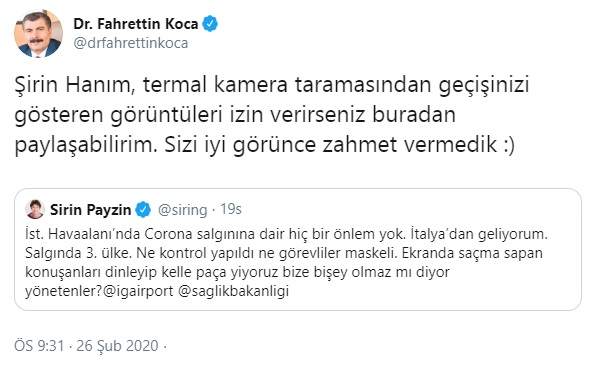Open the @drfahrettinkoca handle link
Viewport: 594px width, 366px height.
(131, 43)
